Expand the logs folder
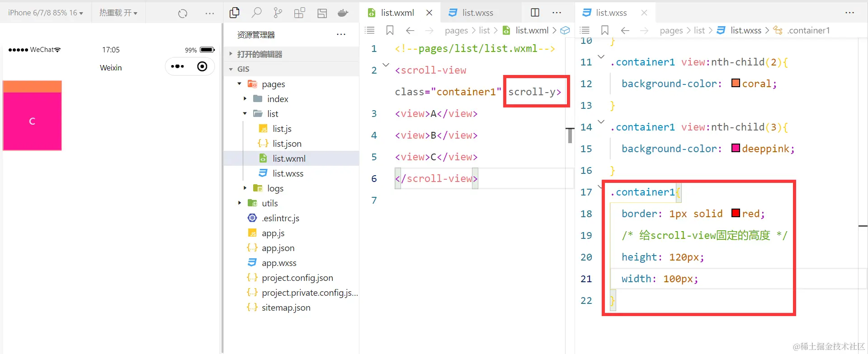868x354 pixels. click(x=245, y=188)
